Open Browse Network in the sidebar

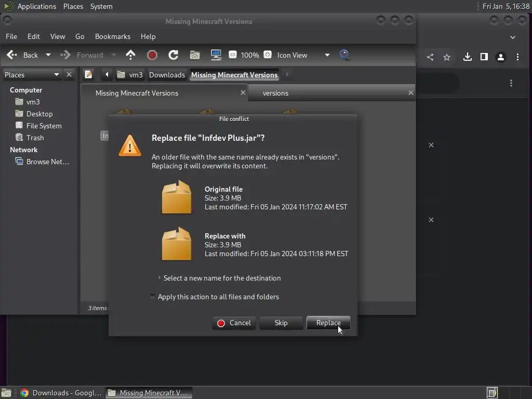pos(42,162)
